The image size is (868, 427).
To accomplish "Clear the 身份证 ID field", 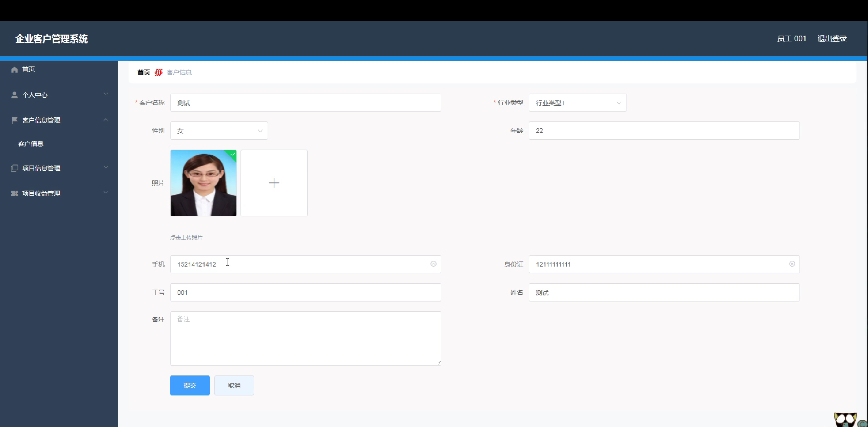I will (x=792, y=264).
